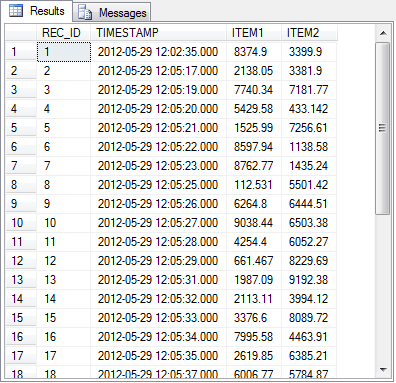Image resolution: width=396 pixels, height=383 pixels.
Task: Click ITEM2 value 9192.38
Action: click(x=308, y=280)
